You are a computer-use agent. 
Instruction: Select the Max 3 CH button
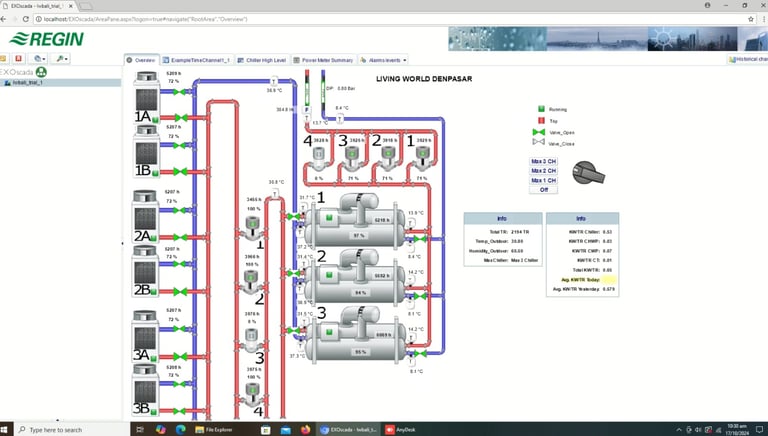click(543, 161)
